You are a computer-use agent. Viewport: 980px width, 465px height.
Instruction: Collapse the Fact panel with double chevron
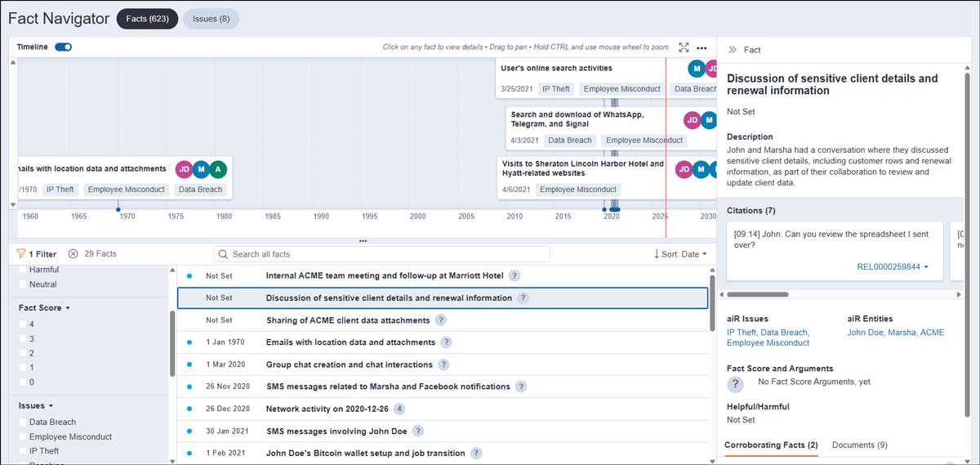pyautogui.click(x=732, y=50)
